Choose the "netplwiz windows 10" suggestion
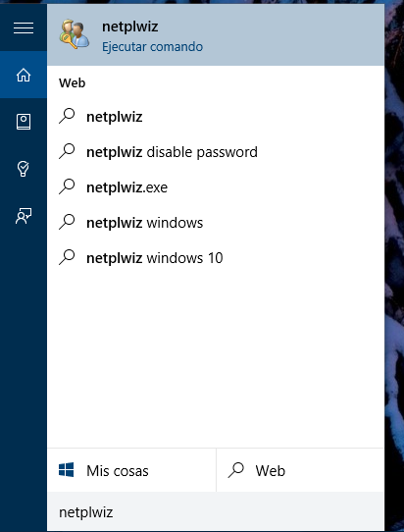Viewport: 404px width, 532px height. pos(216,258)
